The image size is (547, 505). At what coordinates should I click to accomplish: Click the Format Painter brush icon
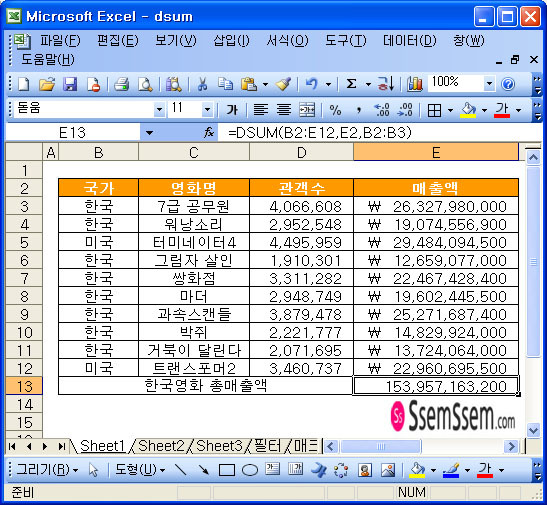(283, 84)
